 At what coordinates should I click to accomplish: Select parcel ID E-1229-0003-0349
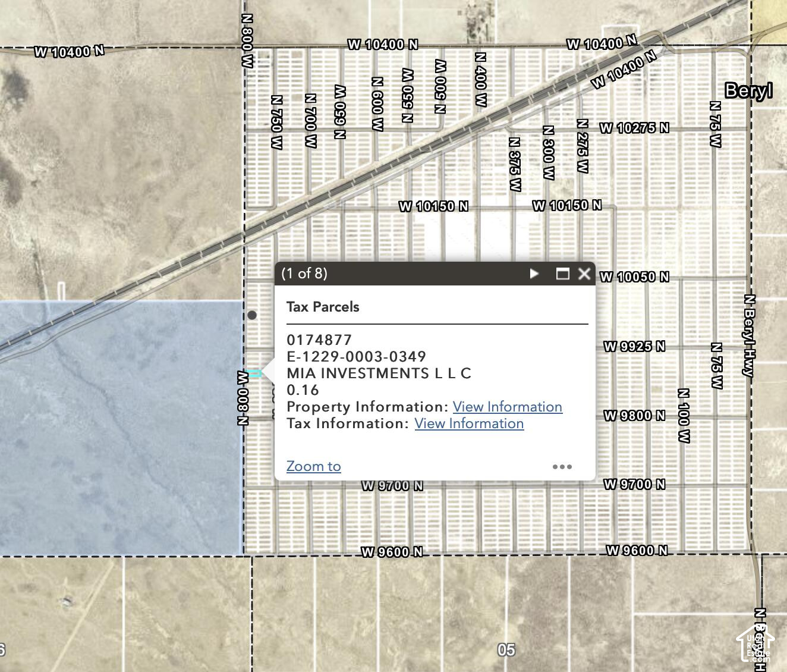click(357, 357)
